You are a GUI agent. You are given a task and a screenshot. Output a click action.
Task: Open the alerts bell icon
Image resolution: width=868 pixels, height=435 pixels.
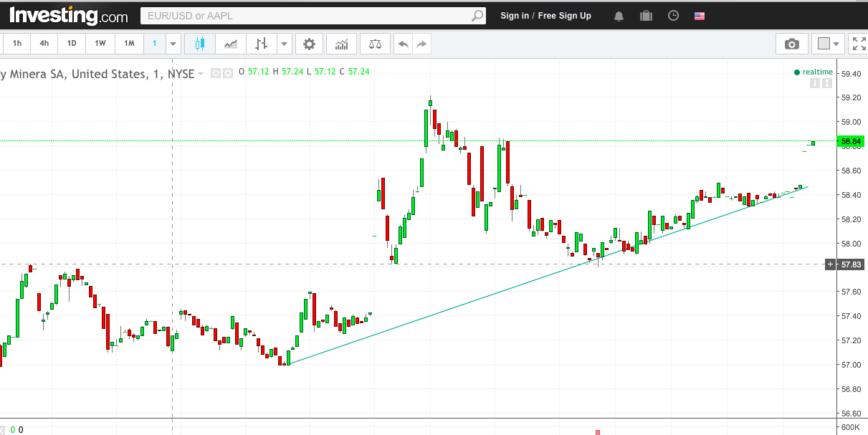pos(619,16)
